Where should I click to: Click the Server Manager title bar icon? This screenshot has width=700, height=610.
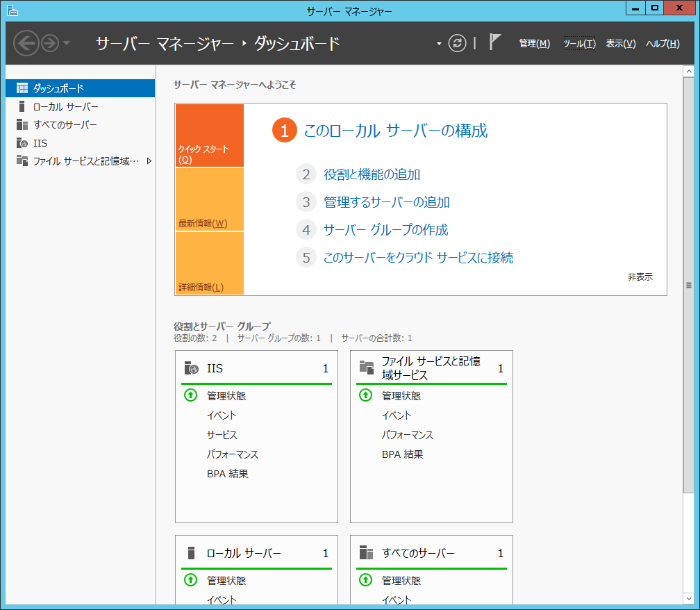pos(12,10)
